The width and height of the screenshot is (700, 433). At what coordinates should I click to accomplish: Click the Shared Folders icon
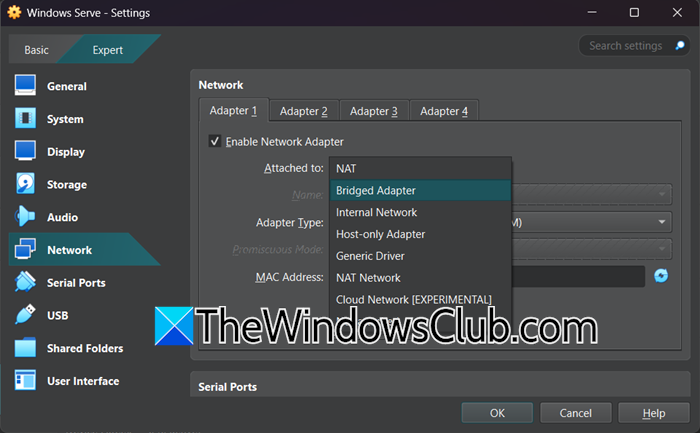pyautogui.click(x=26, y=348)
